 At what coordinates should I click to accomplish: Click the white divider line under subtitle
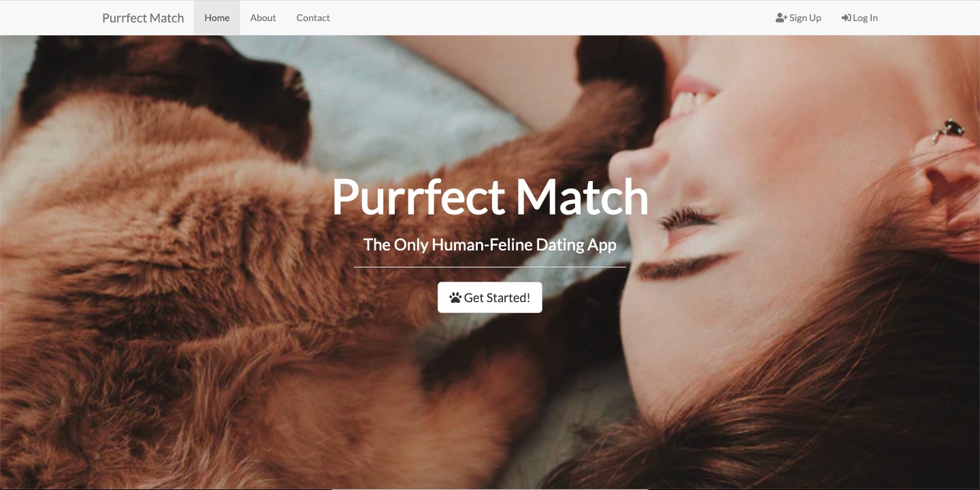click(490, 267)
